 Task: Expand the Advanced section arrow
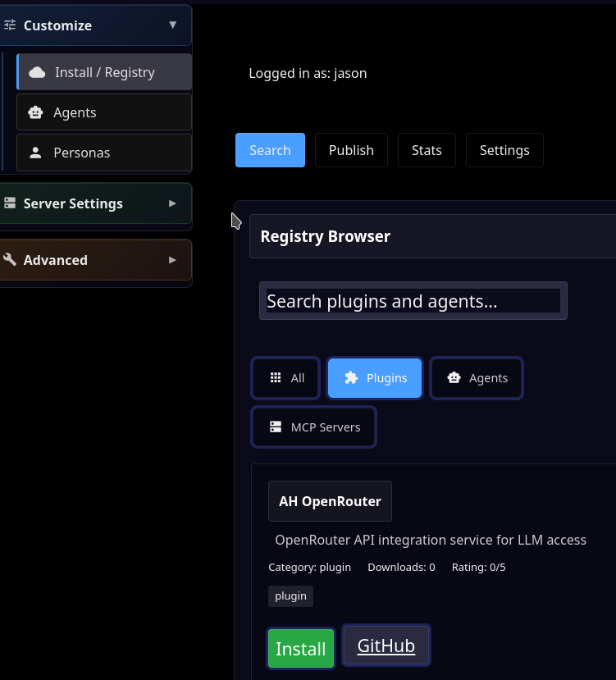(x=172, y=260)
